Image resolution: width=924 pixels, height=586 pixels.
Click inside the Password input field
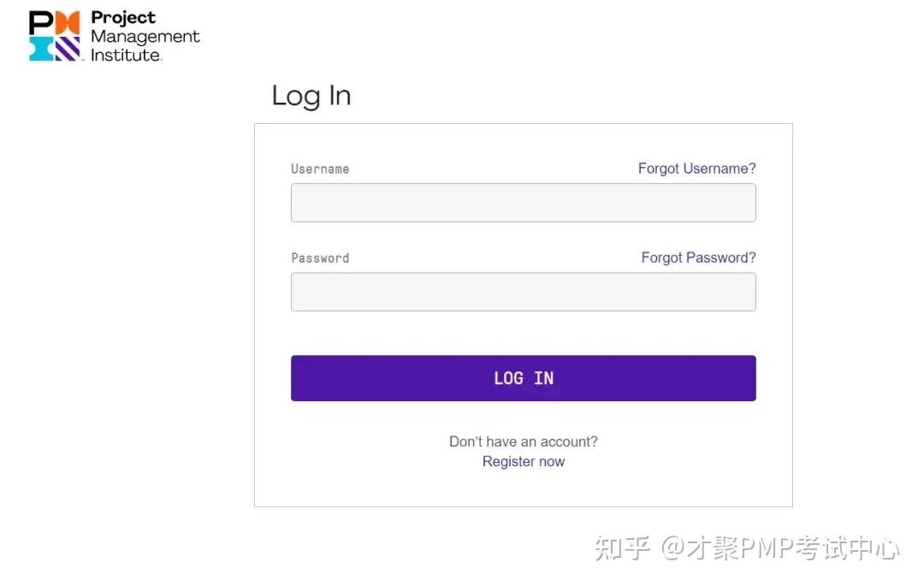click(523, 292)
